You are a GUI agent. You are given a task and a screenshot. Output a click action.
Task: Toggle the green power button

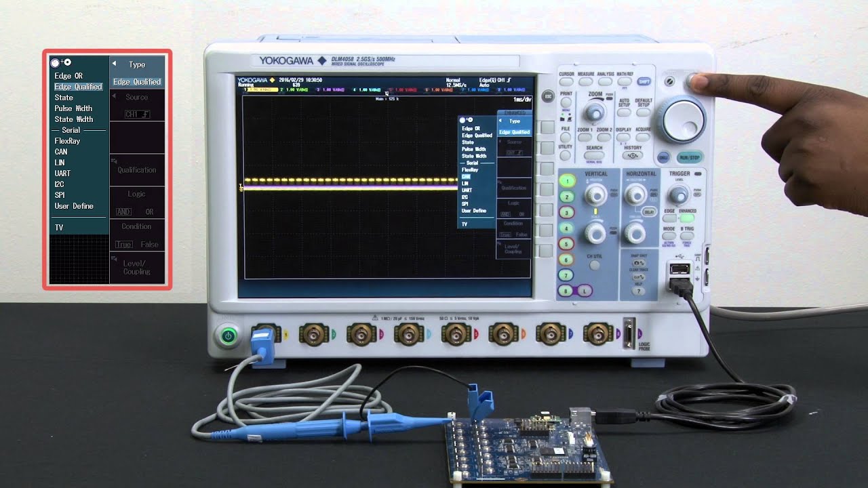click(x=229, y=335)
